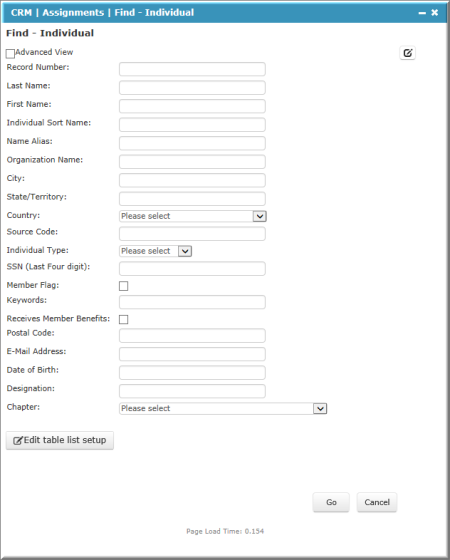Click the Edit table list setup button

click(x=60, y=440)
